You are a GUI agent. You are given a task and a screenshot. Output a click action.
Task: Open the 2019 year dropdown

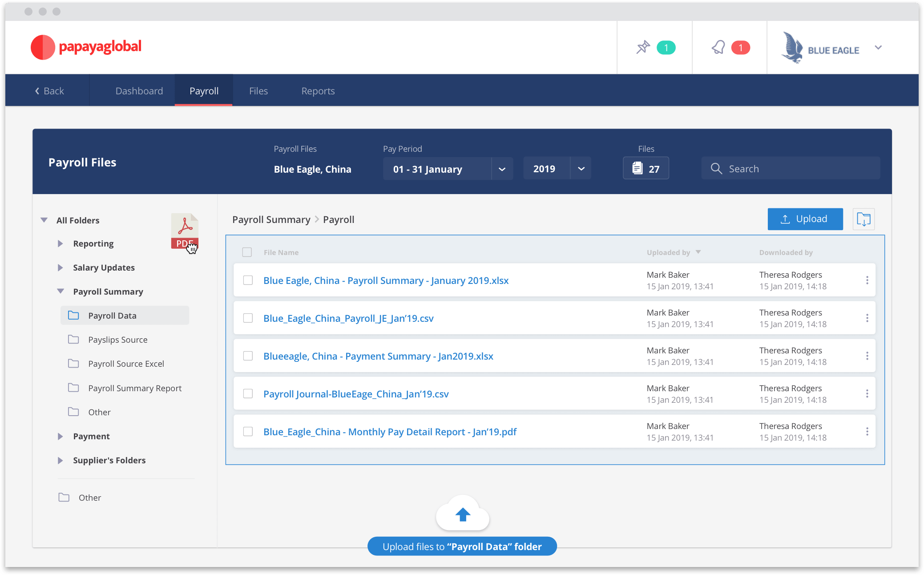click(x=581, y=169)
